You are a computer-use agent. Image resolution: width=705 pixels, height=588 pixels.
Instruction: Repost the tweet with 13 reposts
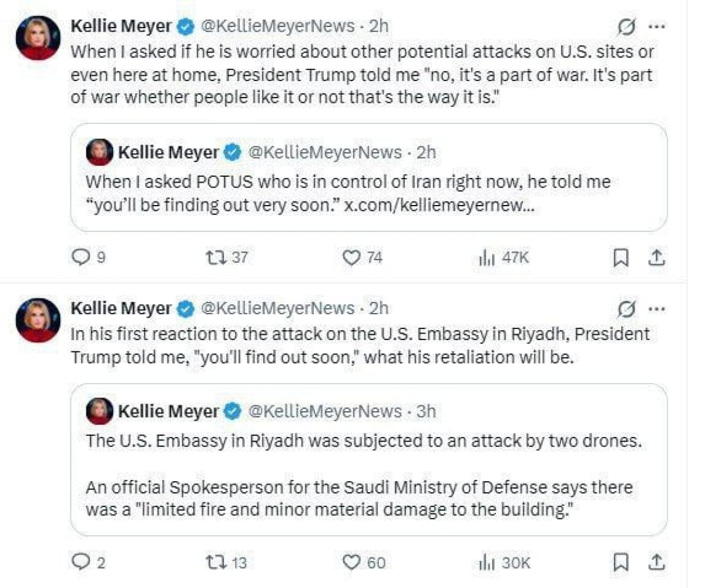214,562
